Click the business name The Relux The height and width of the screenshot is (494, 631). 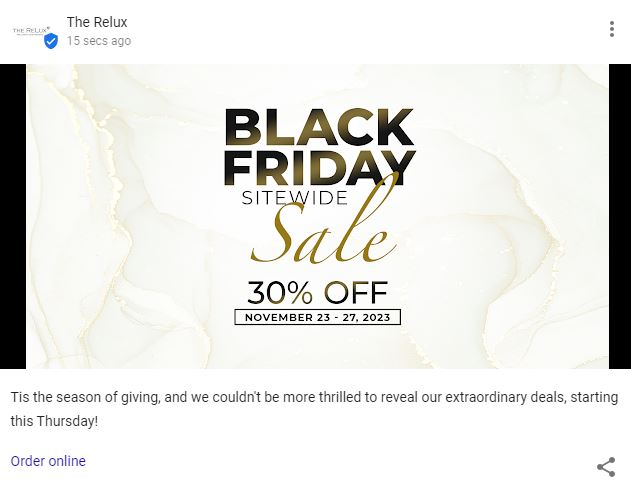coord(97,22)
